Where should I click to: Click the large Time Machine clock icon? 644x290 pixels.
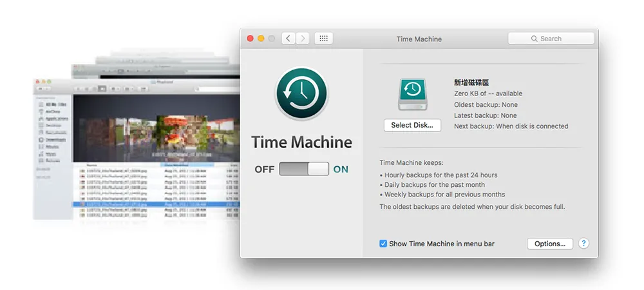pos(301,93)
